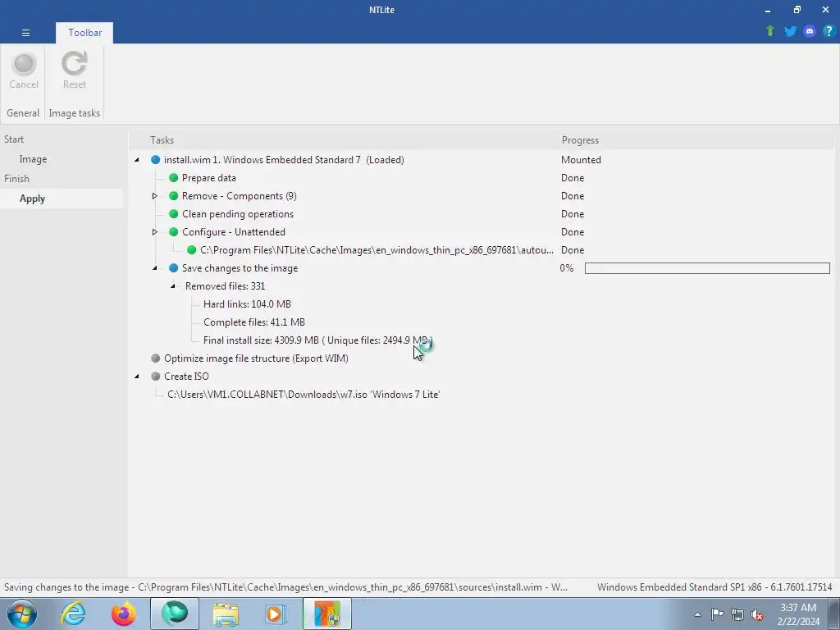Collapse the Removed files: 331 node
The height and width of the screenshot is (630, 840).
(173, 286)
